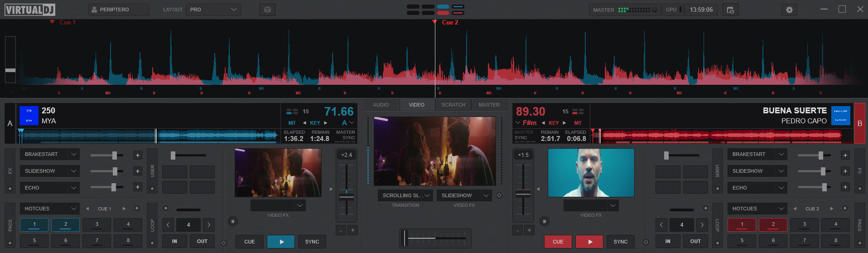868x253 pixels.
Task: Toggle deck A USER panel round button
Action: (x=152, y=189)
